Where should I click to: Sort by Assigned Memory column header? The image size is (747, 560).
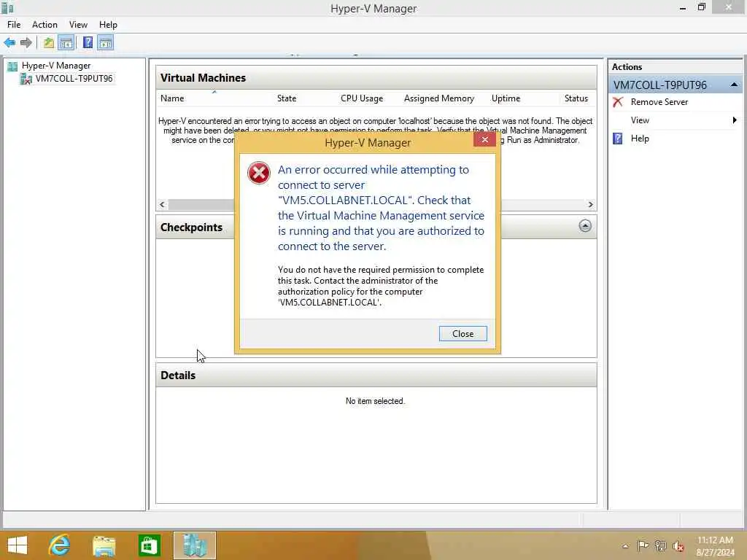[438, 98]
